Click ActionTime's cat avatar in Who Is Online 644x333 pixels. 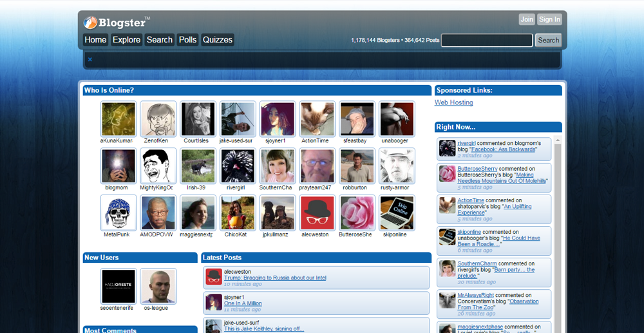[317, 119]
